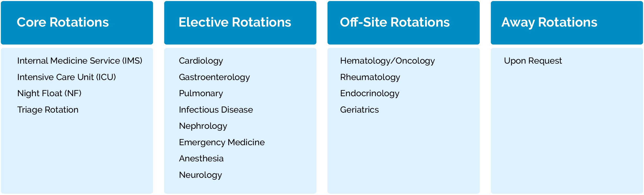This screenshot has width=644, height=195.
Task: Choose Night Float (NF) rotation
Action: click(49, 93)
